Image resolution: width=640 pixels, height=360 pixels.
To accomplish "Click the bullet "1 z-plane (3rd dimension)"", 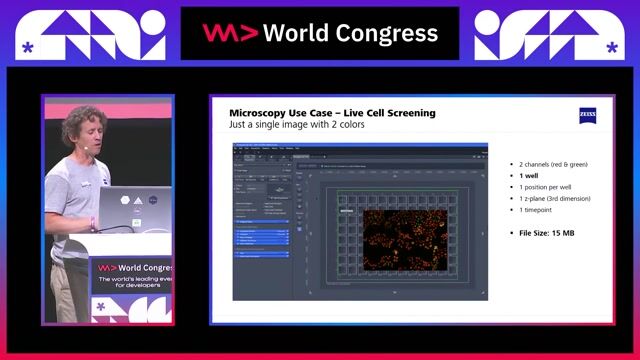I will point(555,199).
